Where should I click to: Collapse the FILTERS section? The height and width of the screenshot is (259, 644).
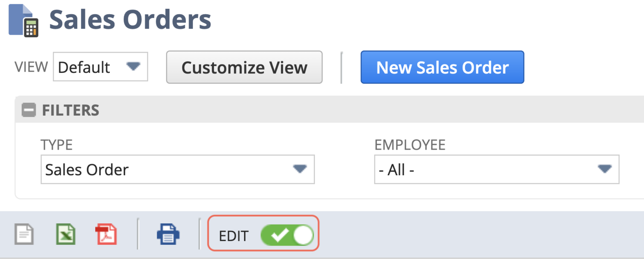coord(29,110)
